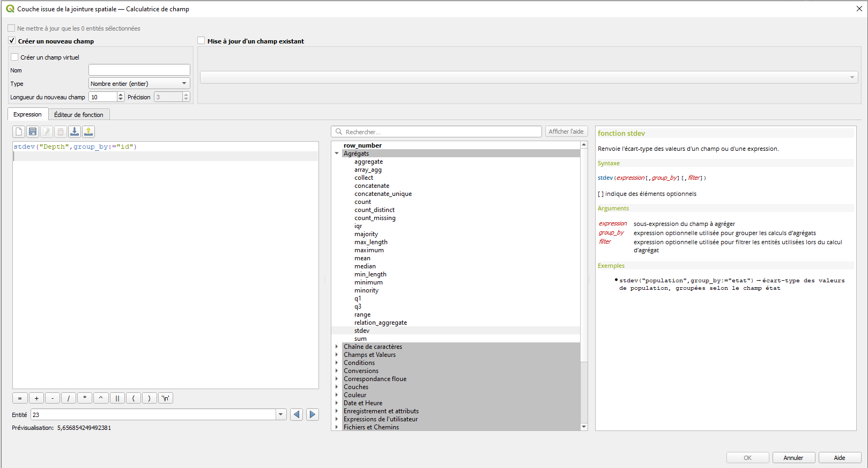Viewport: 868px width, 468px height.
Task: Increase the new field length value
Action: [x=121, y=94]
